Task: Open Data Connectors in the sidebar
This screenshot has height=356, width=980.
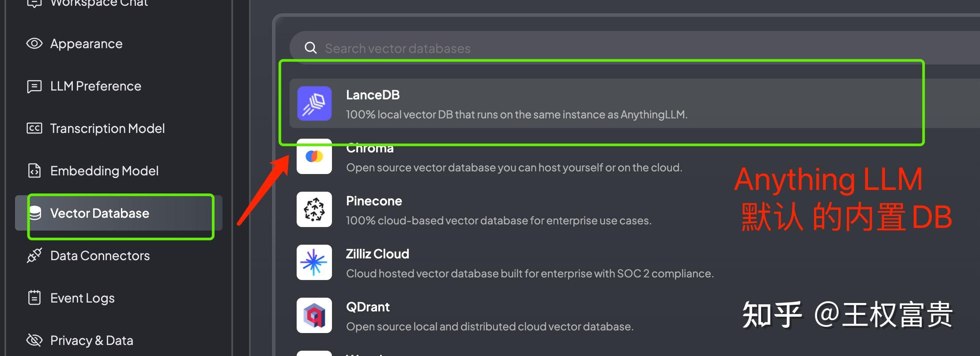Action: click(x=100, y=256)
